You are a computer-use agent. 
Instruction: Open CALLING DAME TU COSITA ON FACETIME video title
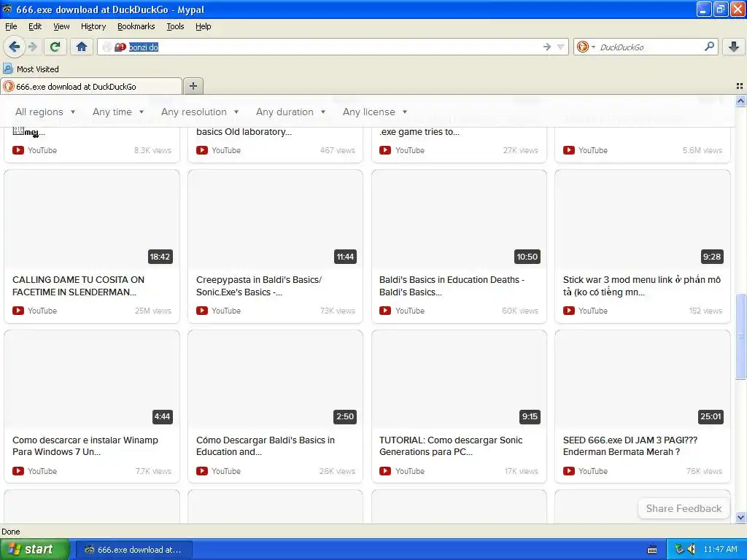[x=78, y=286]
